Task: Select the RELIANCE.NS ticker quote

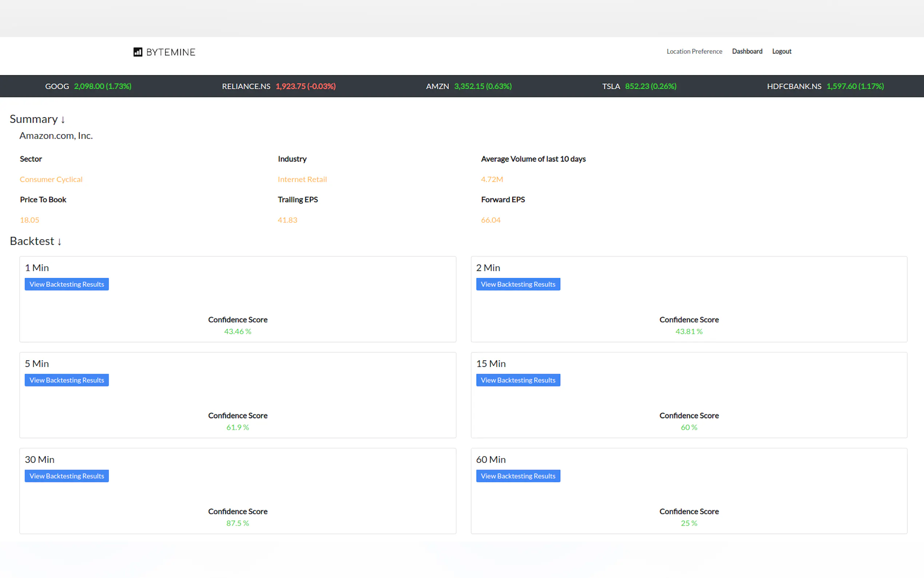Action: [x=278, y=86]
